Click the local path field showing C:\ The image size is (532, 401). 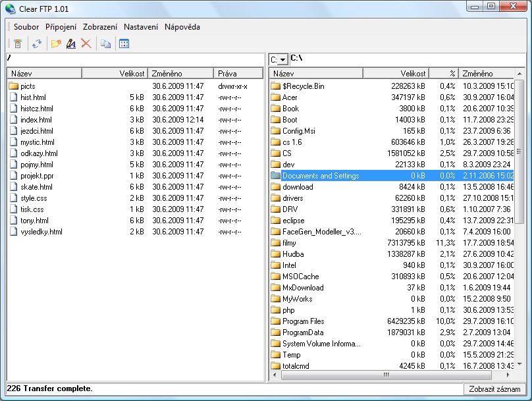pos(407,59)
